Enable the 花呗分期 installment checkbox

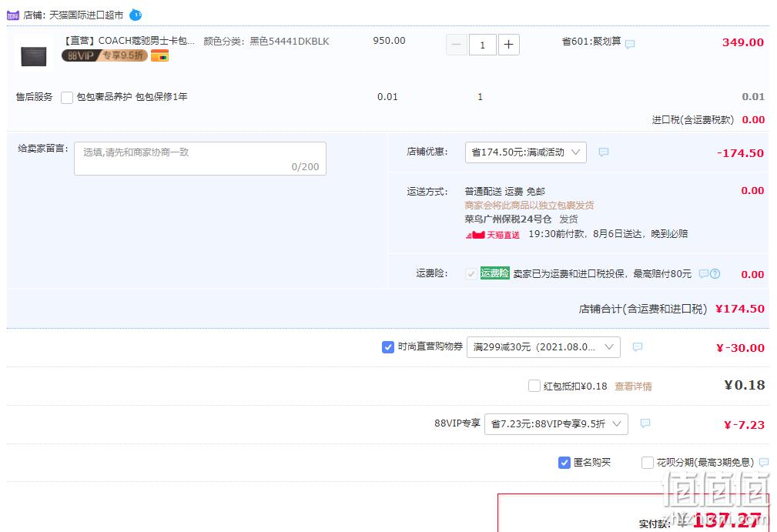click(x=647, y=463)
